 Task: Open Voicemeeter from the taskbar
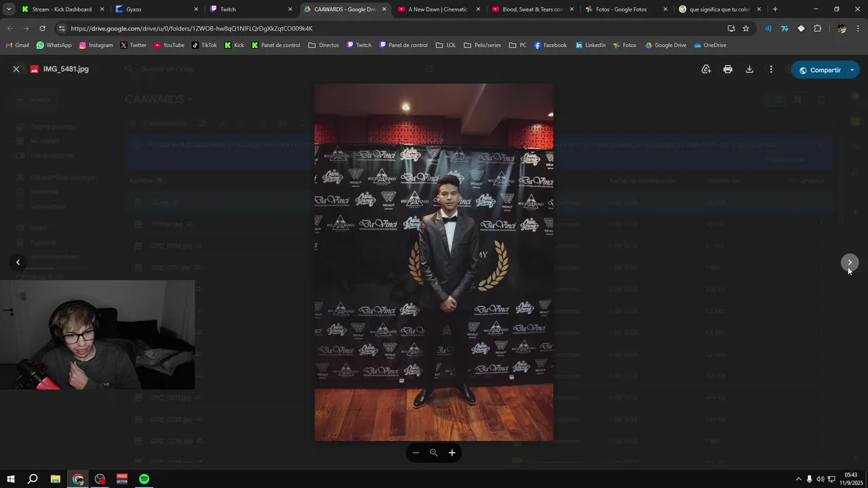pyautogui.click(x=122, y=479)
